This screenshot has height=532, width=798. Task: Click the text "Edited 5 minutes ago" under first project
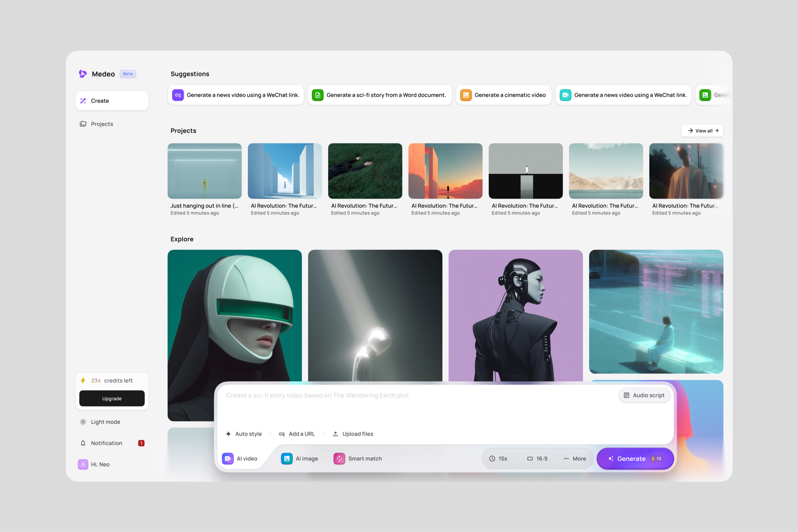pyautogui.click(x=195, y=213)
